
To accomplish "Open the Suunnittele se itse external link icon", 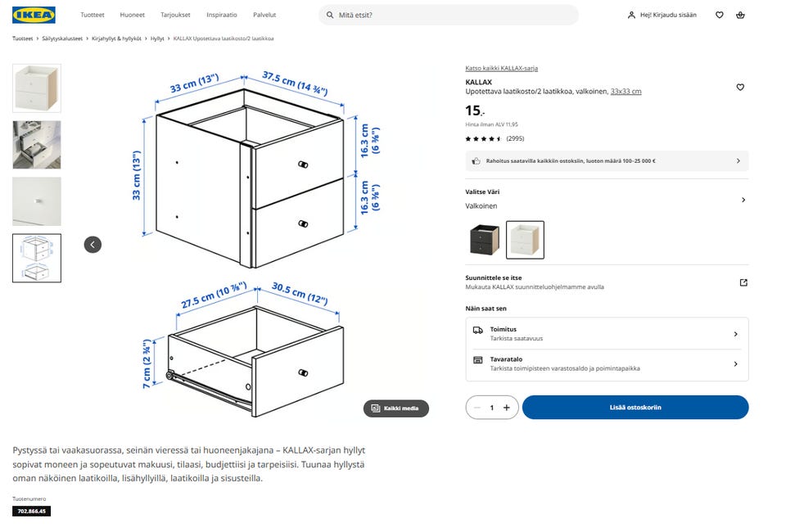I will coord(743,282).
